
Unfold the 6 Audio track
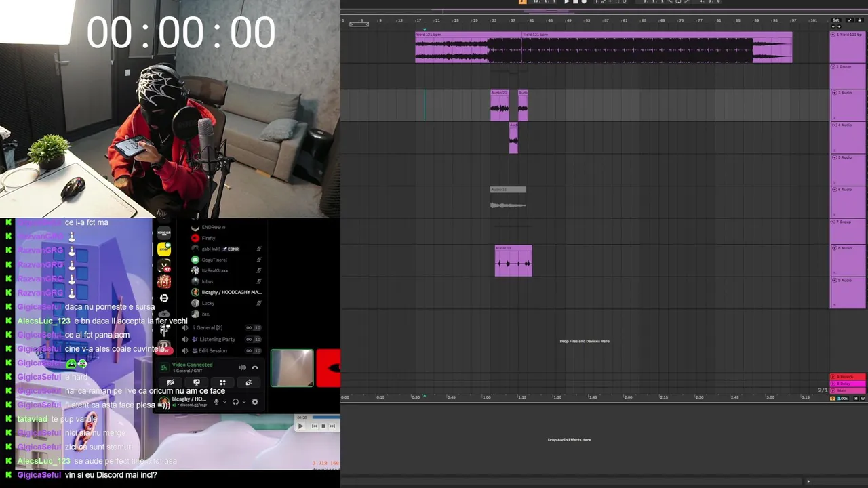pyautogui.click(x=834, y=190)
